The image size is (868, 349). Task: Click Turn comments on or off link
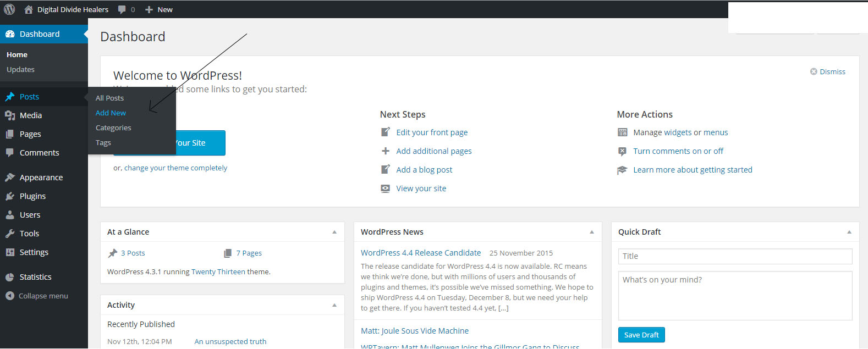[678, 151]
